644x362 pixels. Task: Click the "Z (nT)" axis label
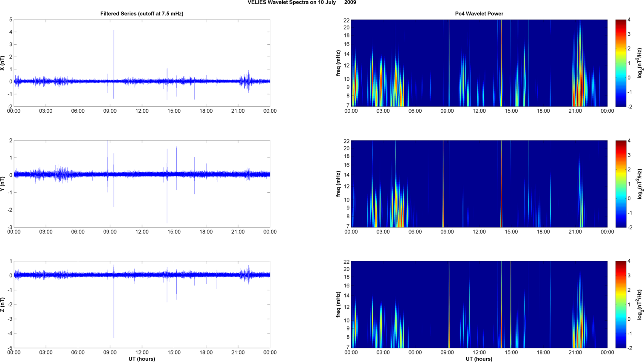coord(3,305)
